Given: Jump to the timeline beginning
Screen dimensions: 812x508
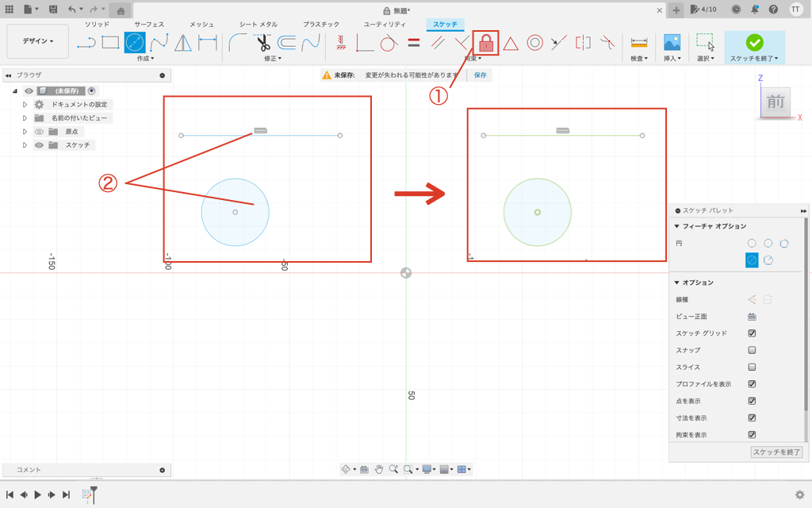Looking at the screenshot, I should click(x=10, y=495).
